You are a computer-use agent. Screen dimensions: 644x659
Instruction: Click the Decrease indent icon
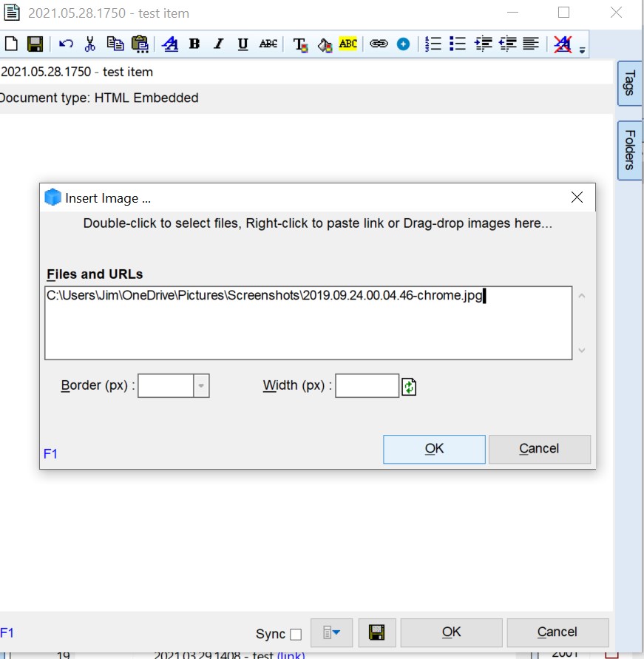point(508,44)
